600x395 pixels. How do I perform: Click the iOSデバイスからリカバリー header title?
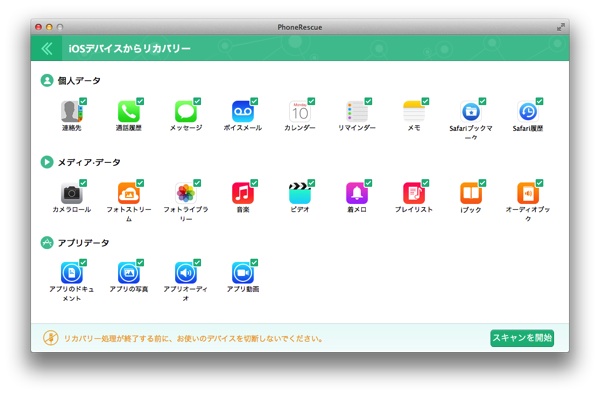129,49
